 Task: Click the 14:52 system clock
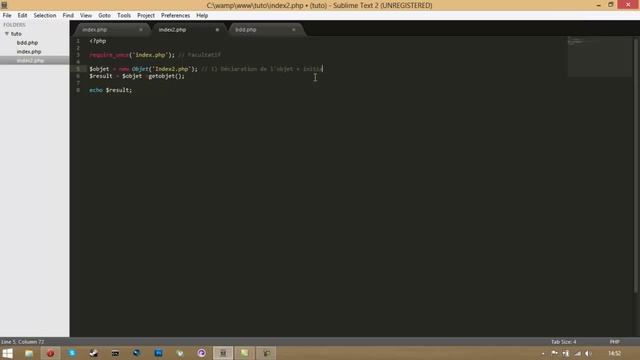[x=614, y=353]
